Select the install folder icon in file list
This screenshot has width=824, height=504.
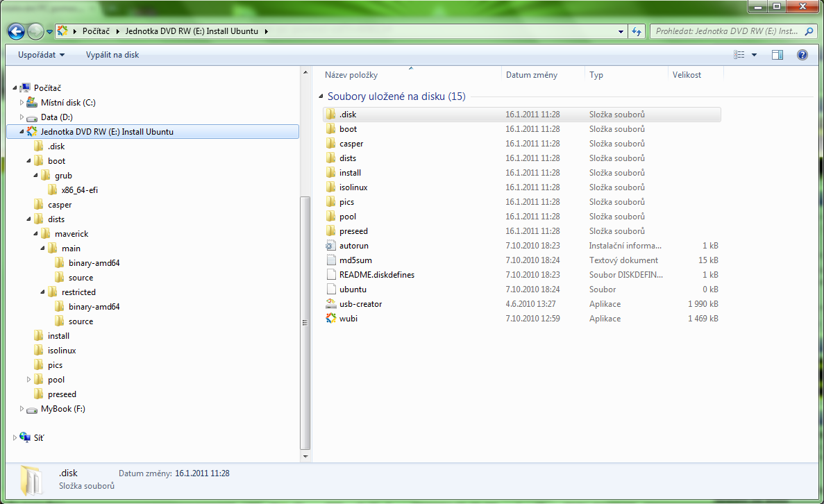coord(330,172)
